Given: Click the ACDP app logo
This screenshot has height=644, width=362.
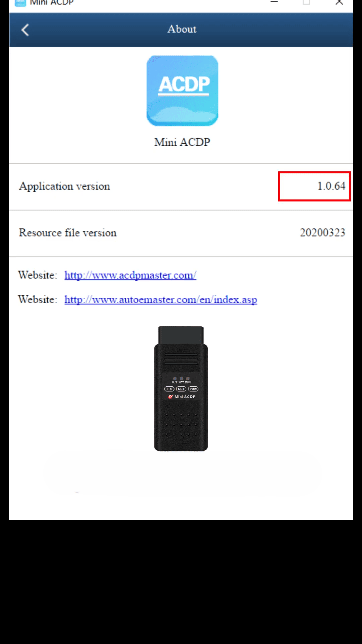Looking at the screenshot, I should click(182, 91).
